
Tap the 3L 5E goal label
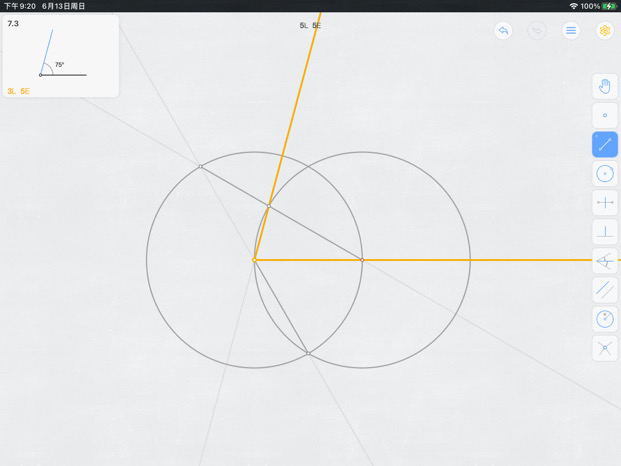click(x=19, y=91)
